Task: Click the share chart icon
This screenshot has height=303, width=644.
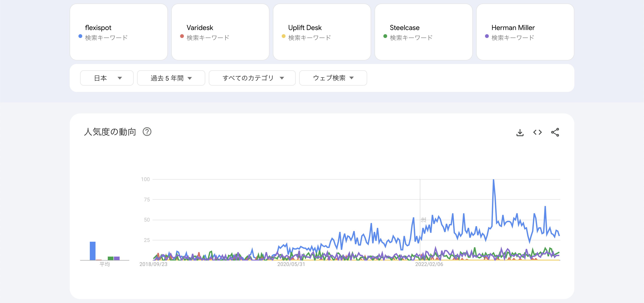Action: point(555,132)
